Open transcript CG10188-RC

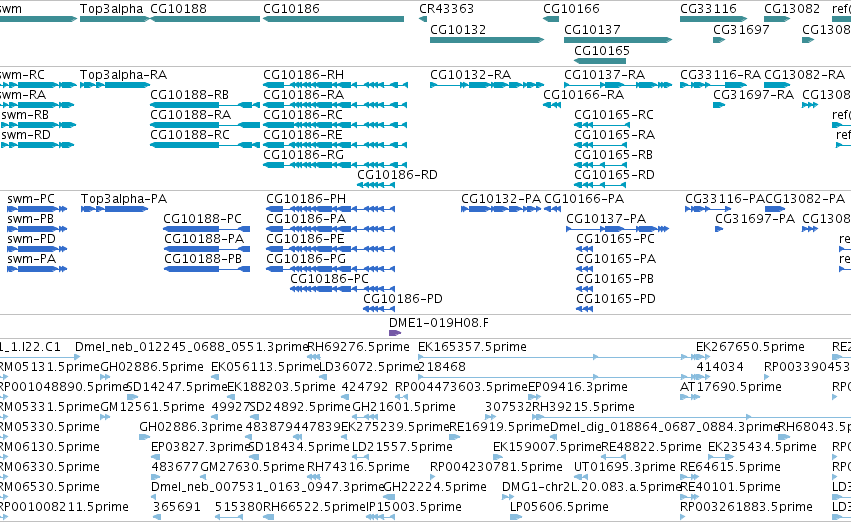[x=205, y=145]
